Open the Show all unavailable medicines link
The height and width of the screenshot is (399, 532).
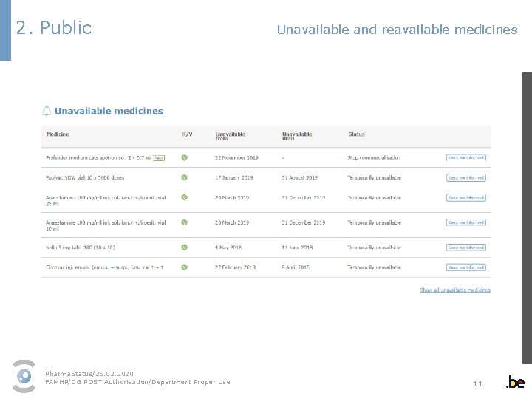(x=455, y=290)
